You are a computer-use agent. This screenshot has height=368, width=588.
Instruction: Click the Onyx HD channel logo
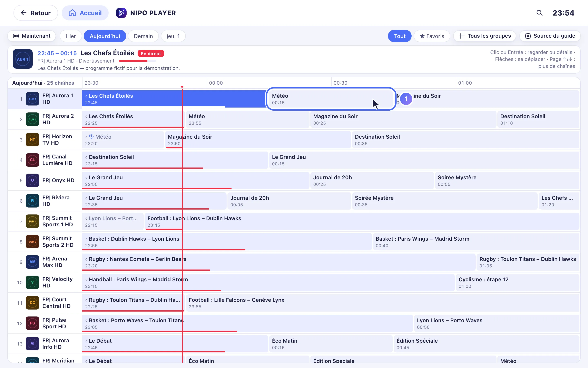pyautogui.click(x=32, y=180)
